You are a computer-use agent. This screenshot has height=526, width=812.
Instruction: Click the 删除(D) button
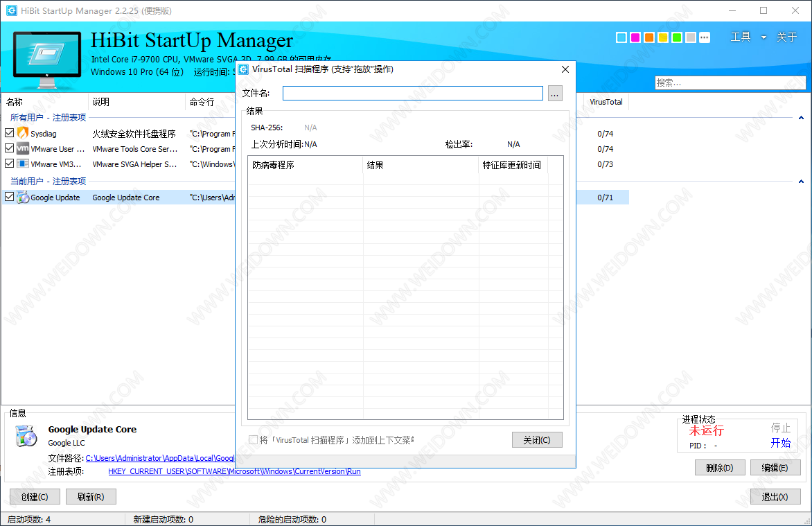(x=720, y=468)
